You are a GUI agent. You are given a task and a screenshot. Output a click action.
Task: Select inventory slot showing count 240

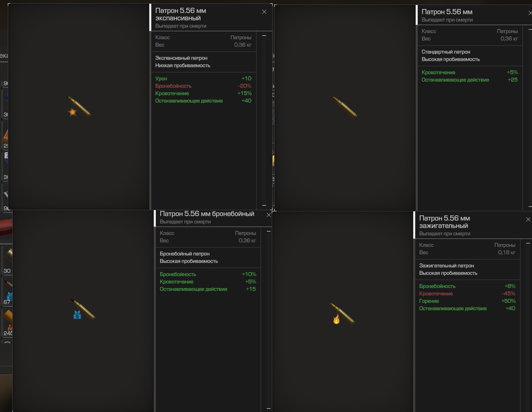(x=7, y=323)
